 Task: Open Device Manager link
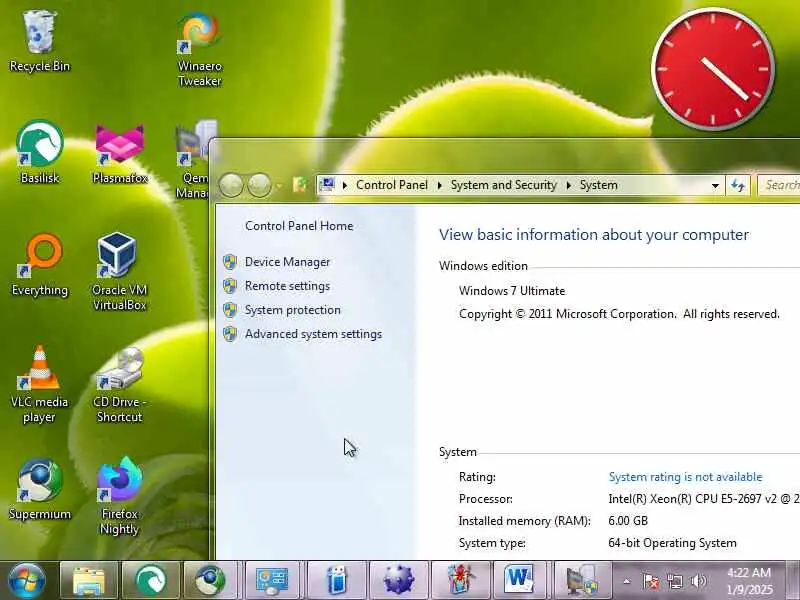tap(287, 262)
